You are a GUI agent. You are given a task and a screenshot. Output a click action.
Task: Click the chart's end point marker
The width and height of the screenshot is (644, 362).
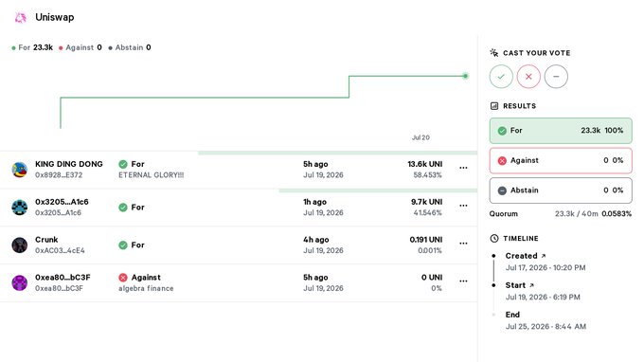tap(465, 76)
